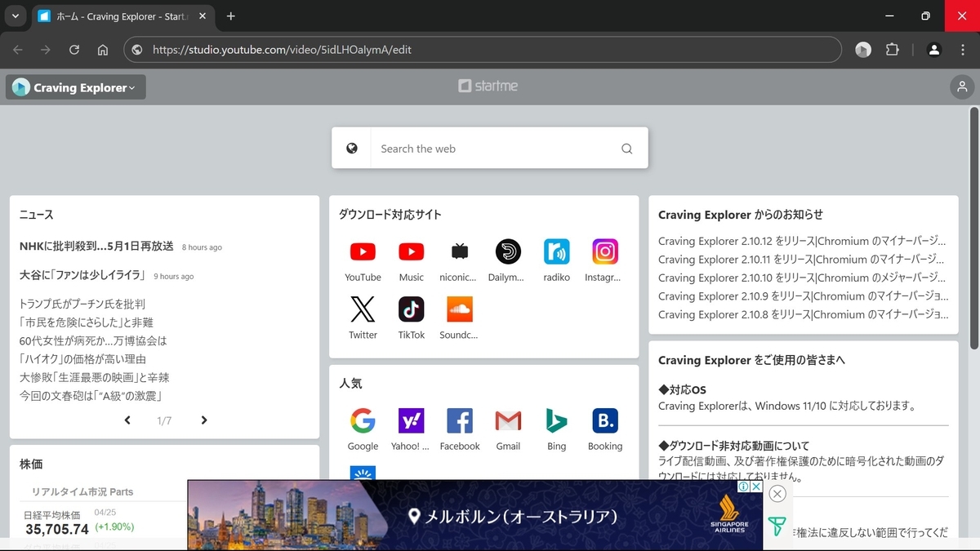Click the 株価 widget title
Screen dimensions: 980x551
click(31, 464)
